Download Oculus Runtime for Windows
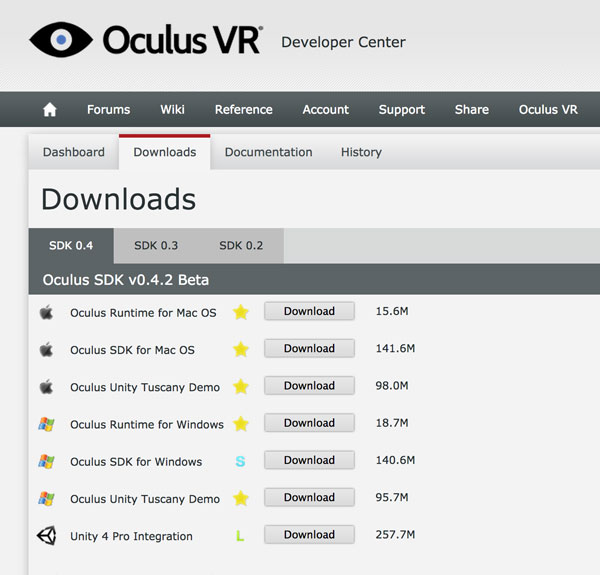Screen dimensions: 600x575 309,423
